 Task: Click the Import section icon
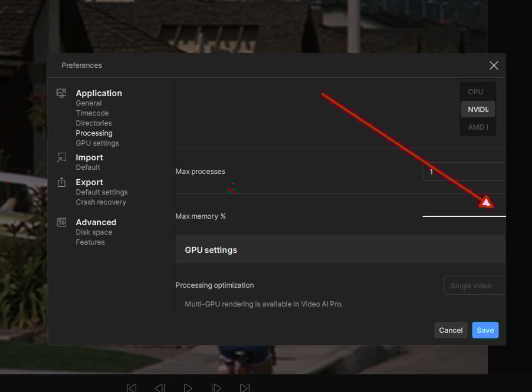[61, 157]
